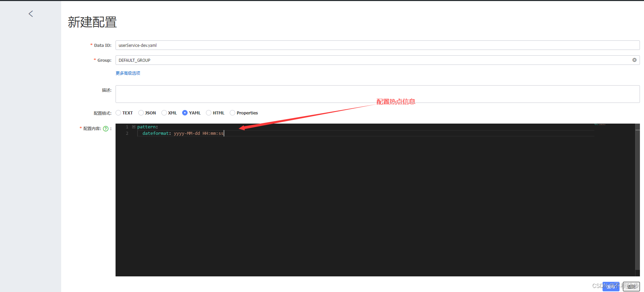The width and height of the screenshot is (644, 292).
Task: Click line number 2 in the editor gutter
Action: (x=127, y=133)
